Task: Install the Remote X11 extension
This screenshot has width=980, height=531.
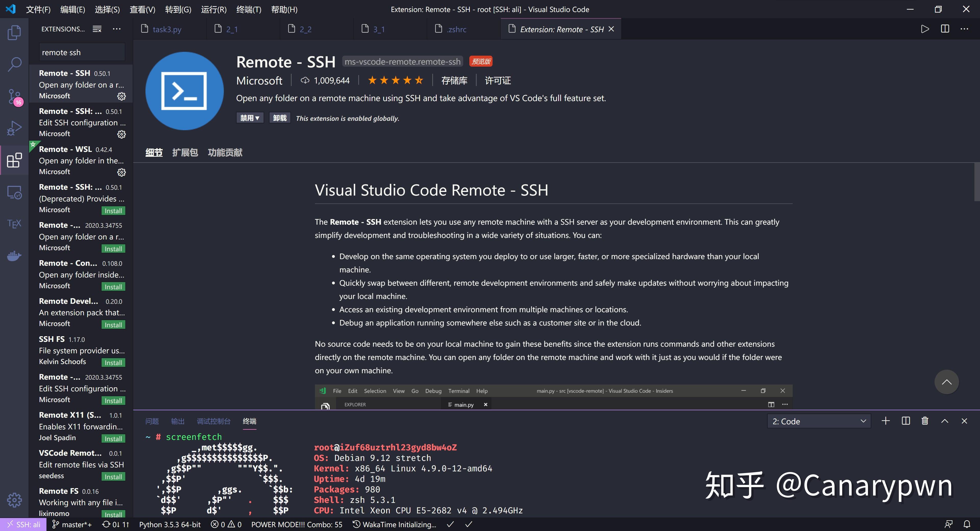Action: [x=113, y=439]
